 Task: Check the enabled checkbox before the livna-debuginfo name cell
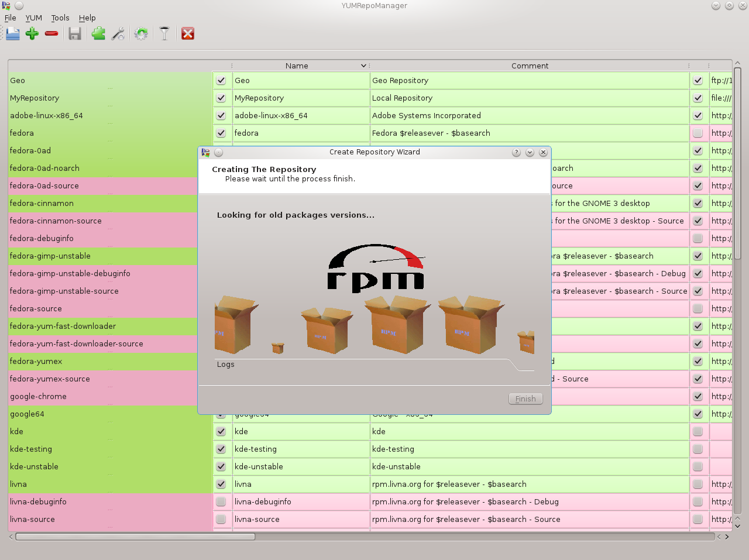(x=221, y=502)
